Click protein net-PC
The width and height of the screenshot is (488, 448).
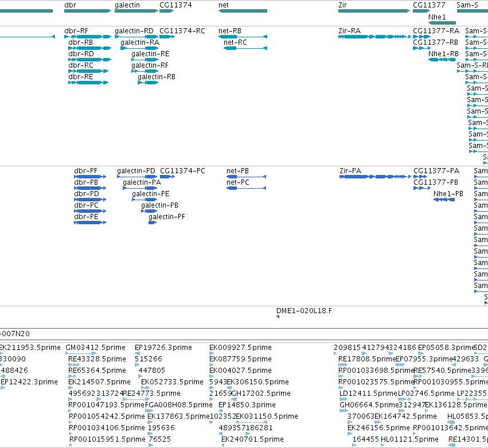(238, 182)
